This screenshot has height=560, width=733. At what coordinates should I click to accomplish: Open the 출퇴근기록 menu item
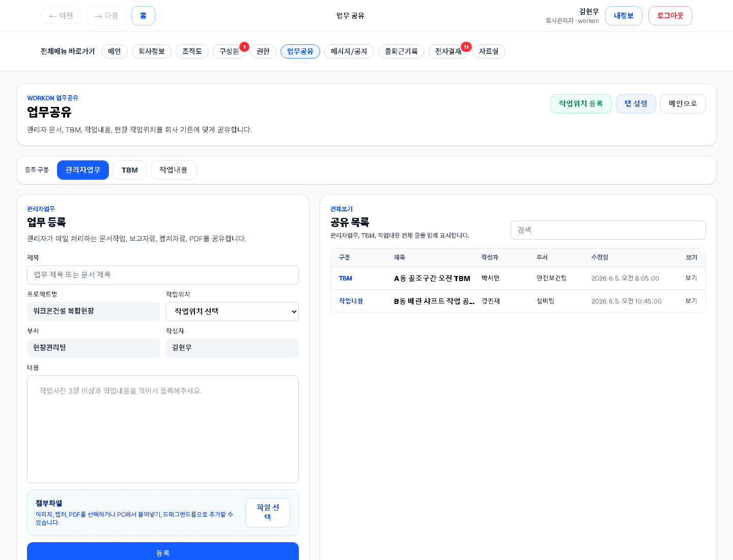click(x=401, y=51)
